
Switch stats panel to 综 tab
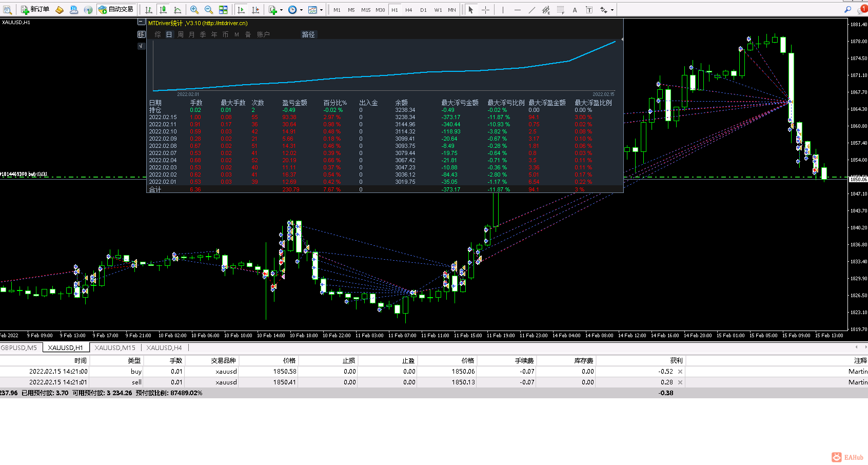point(157,34)
